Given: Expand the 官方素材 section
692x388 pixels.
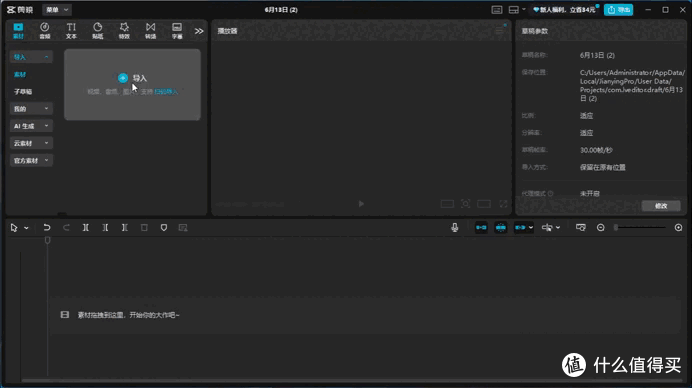Looking at the screenshot, I should tap(31, 160).
